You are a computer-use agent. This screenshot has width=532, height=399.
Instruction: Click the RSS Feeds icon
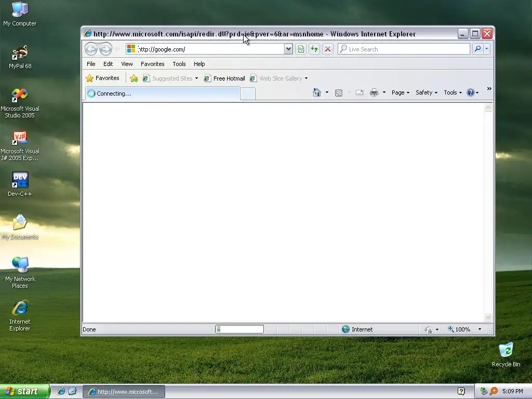point(339,92)
